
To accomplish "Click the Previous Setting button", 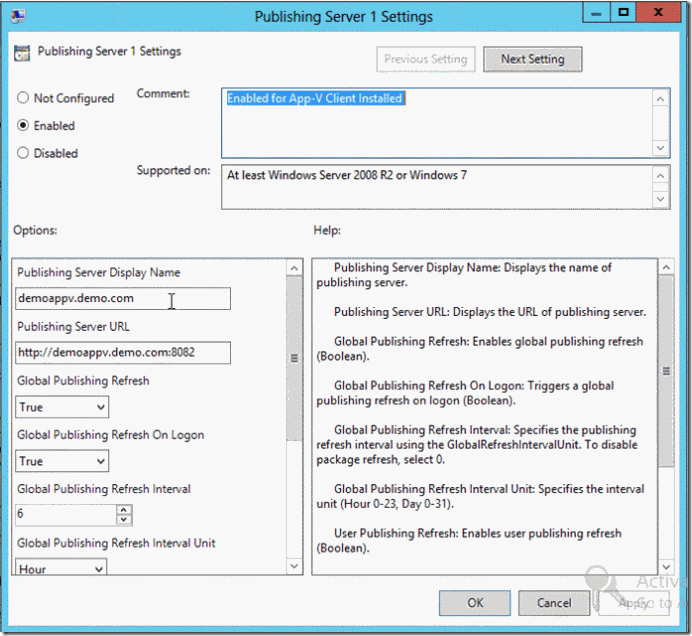I will pos(425,59).
